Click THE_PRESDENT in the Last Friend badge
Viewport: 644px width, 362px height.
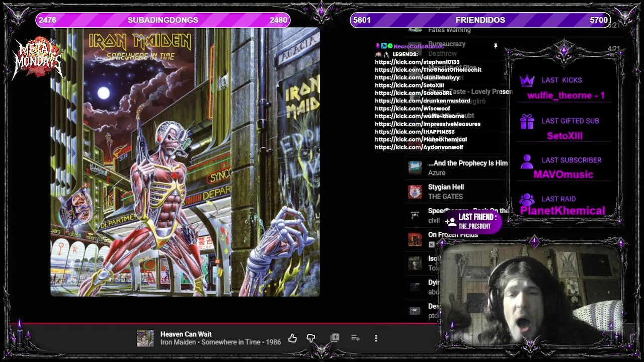click(x=474, y=226)
